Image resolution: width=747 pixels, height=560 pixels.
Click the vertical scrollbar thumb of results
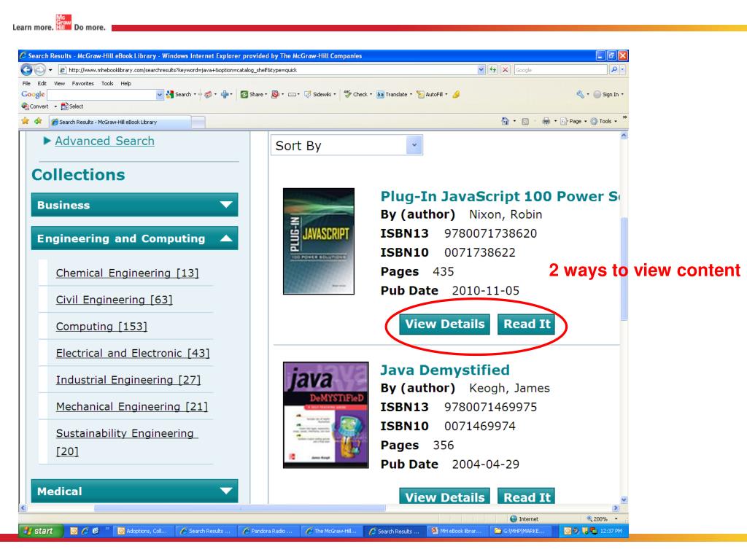click(624, 268)
